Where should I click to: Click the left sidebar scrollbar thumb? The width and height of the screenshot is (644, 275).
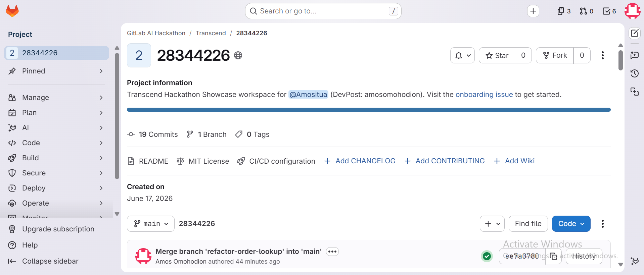[117, 116]
